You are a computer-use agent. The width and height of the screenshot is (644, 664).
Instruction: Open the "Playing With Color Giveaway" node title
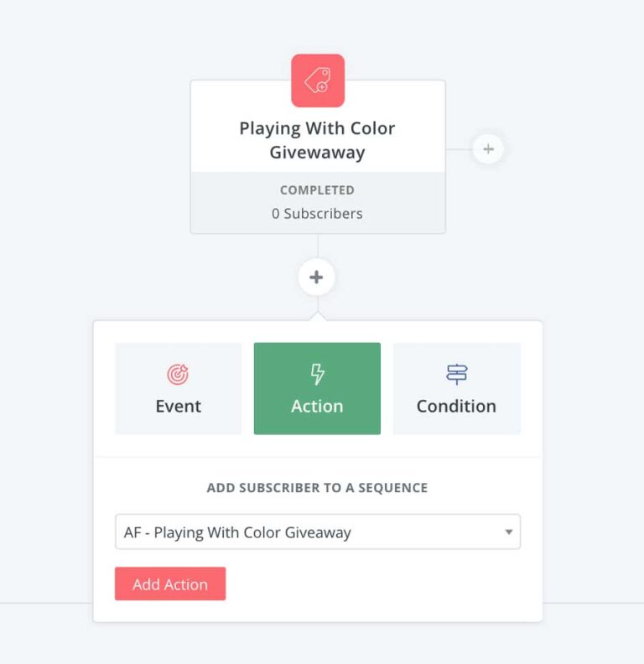(x=317, y=140)
